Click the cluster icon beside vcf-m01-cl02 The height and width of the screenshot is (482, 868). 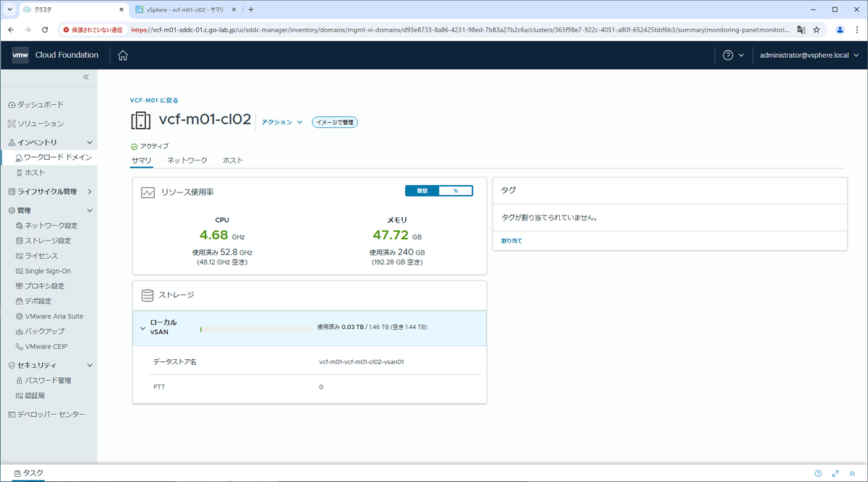(x=141, y=121)
